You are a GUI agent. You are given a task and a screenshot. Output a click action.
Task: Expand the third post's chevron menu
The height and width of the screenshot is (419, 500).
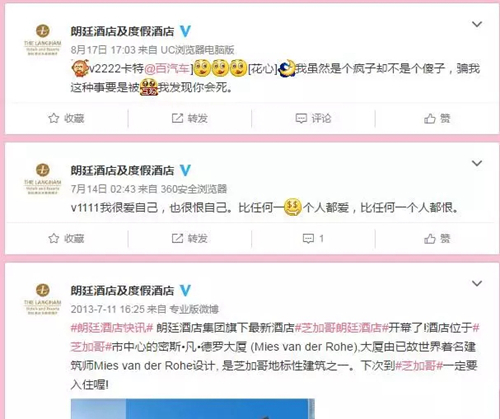coord(477,283)
